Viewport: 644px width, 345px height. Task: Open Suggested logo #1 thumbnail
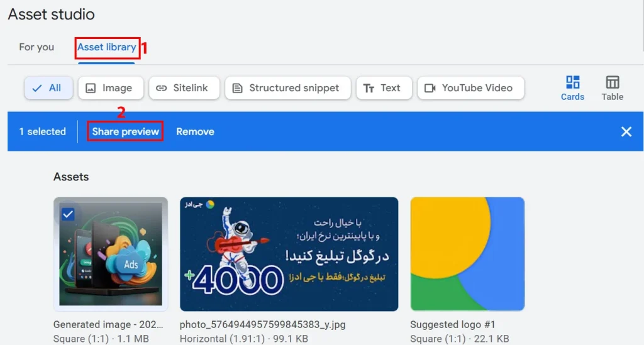[467, 255]
